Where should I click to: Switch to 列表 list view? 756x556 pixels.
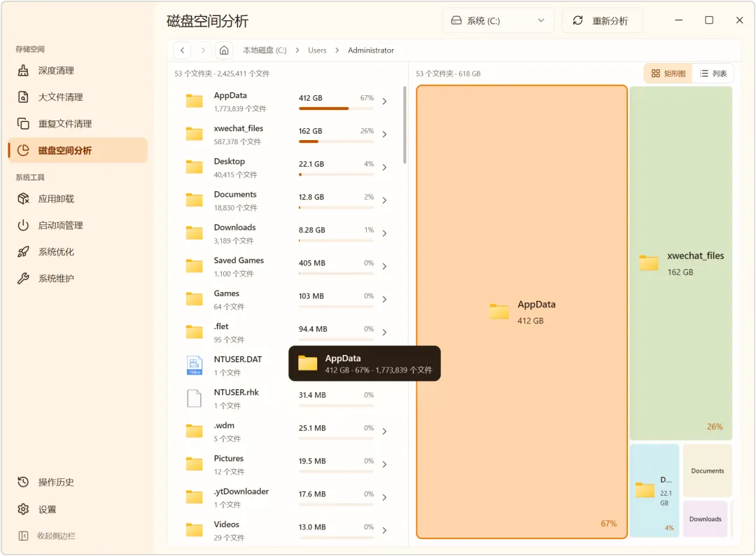coord(713,74)
